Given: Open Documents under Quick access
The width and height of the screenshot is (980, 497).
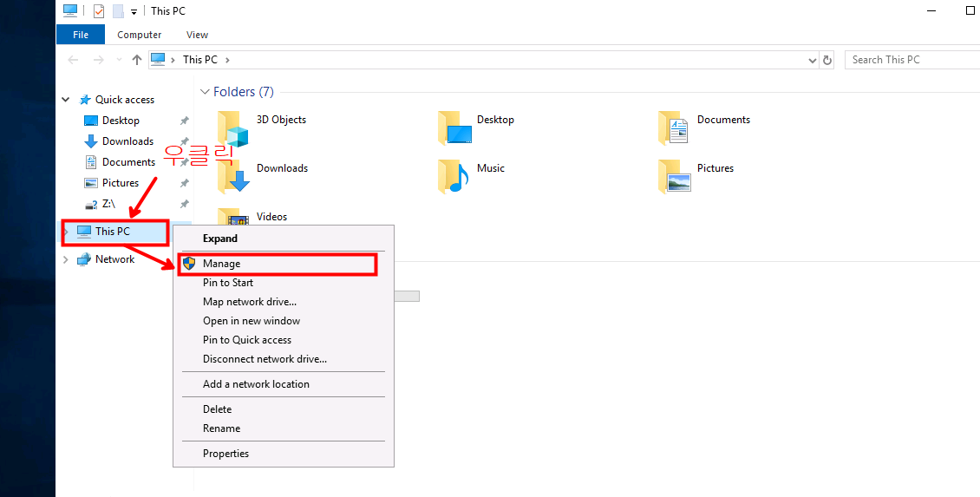Looking at the screenshot, I should coord(128,162).
